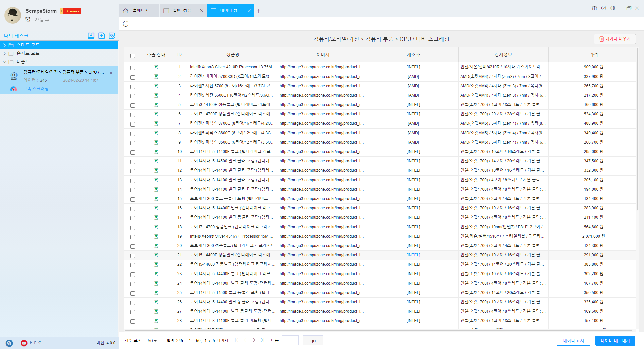Click the 데이터 비우기 button

click(x=615, y=39)
